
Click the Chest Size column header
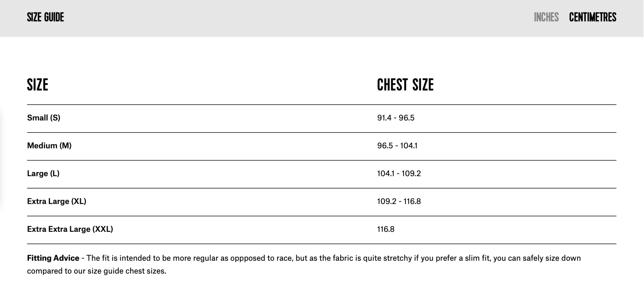click(405, 85)
